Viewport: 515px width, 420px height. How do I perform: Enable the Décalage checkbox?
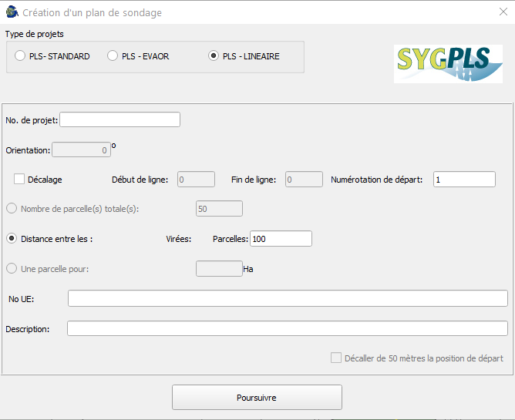[20, 179]
